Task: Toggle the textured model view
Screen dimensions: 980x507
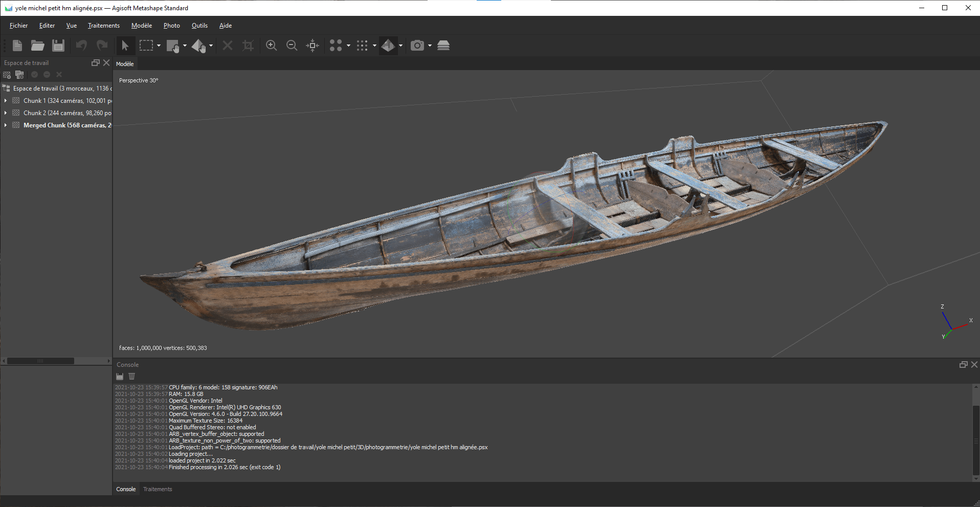Action: point(388,46)
